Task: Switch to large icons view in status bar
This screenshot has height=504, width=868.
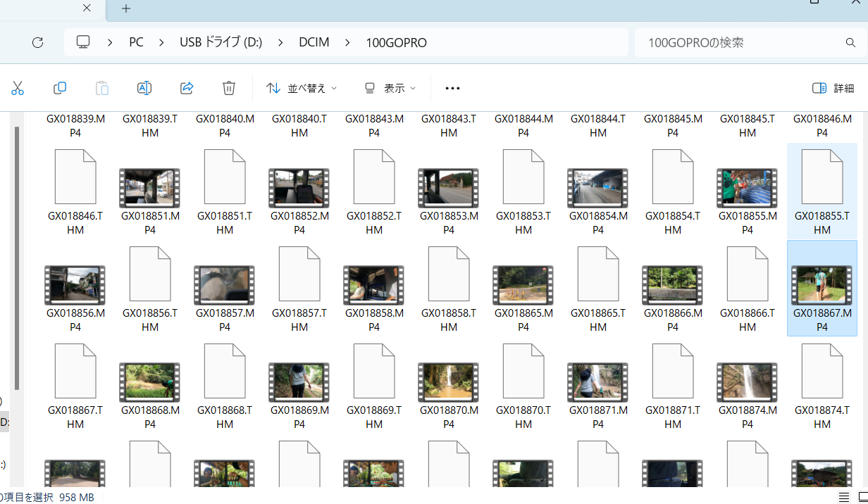Action: click(x=863, y=497)
